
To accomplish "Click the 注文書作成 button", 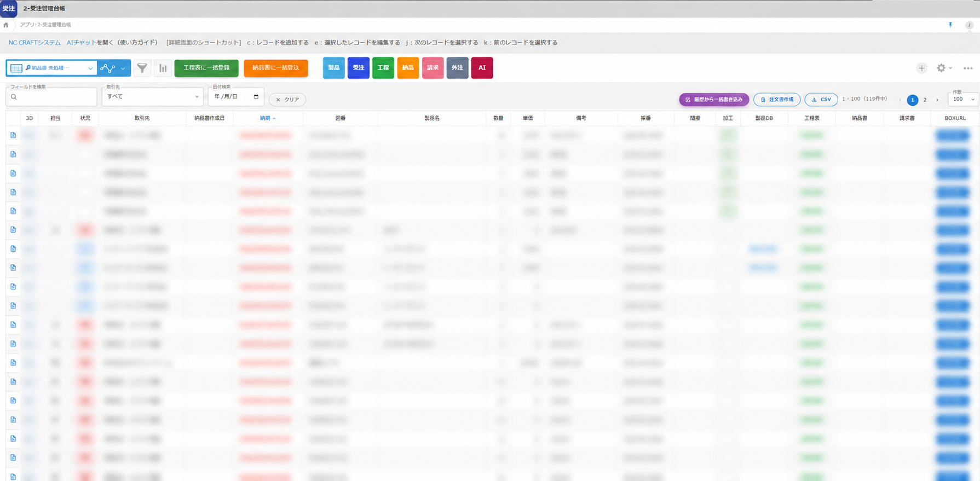I will [x=777, y=100].
